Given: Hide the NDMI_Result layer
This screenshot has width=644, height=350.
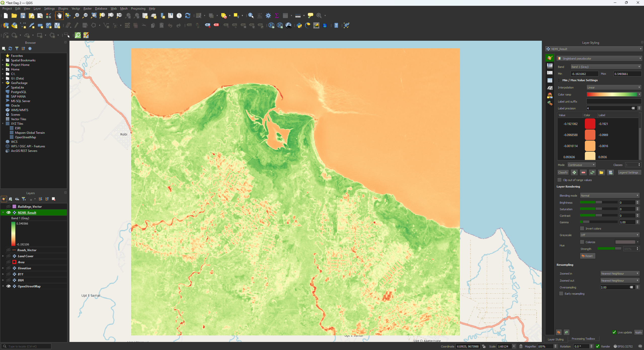Looking at the screenshot, I should (x=8, y=213).
